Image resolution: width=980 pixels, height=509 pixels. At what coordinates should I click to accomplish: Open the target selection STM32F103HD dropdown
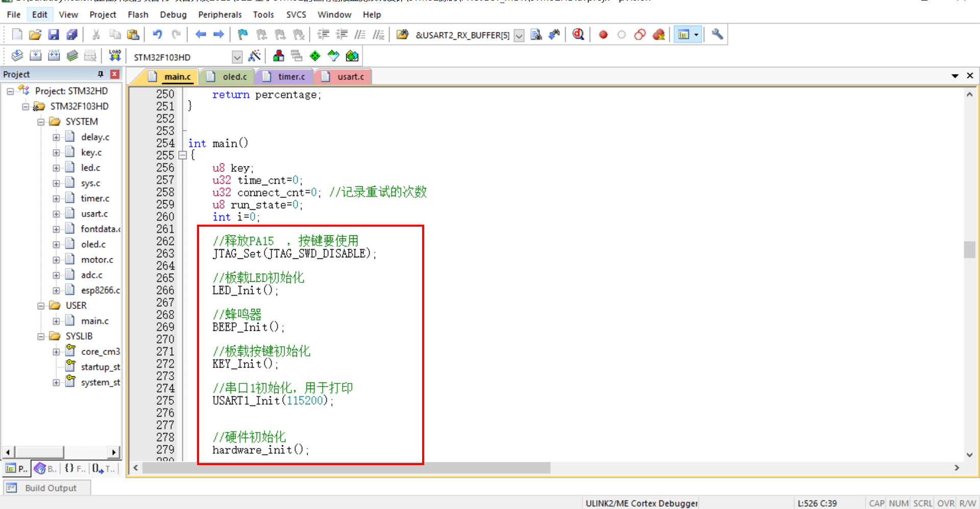pyautogui.click(x=237, y=57)
